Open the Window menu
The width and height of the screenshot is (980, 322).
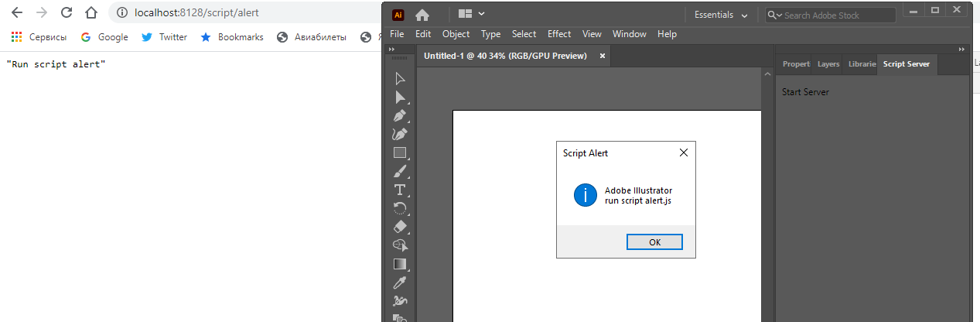pyautogui.click(x=630, y=34)
